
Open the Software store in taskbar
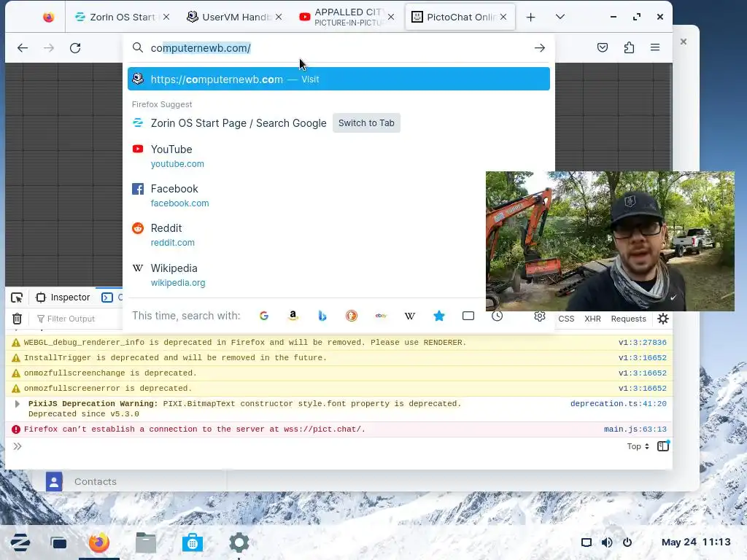[193, 542]
